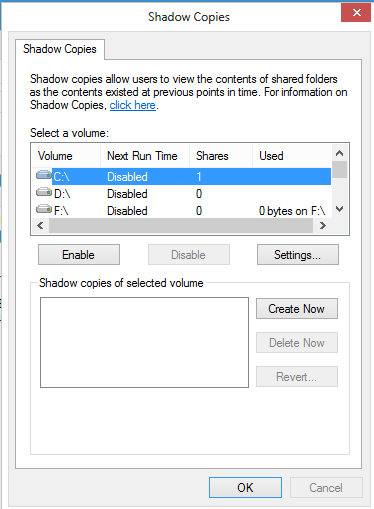Viewport: 374px width, 509px height.
Task: Click the volume list scroll down arrow
Action: click(339, 209)
